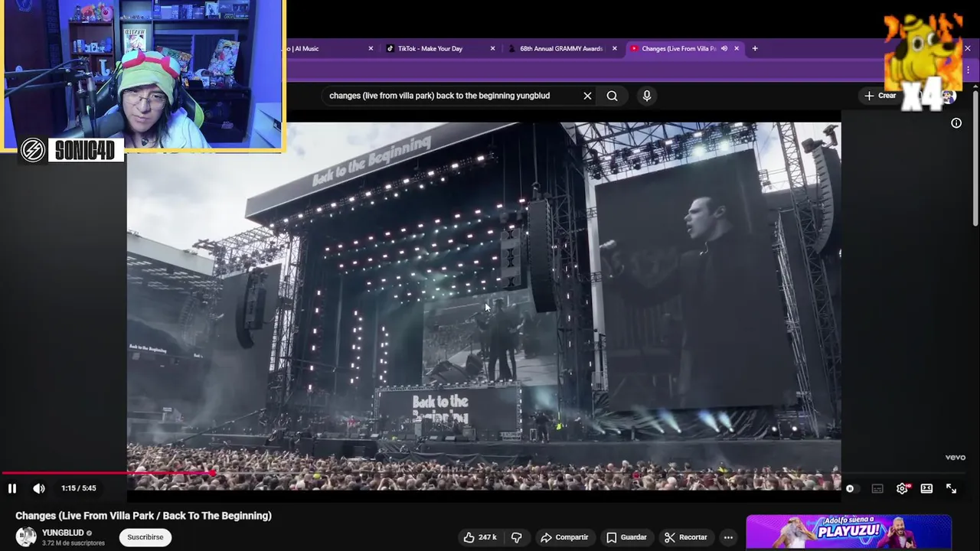Switch to 68th Annual GRAMMY Awards tab
Image resolution: width=980 pixels, height=551 pixels.
tap(561, 48)
